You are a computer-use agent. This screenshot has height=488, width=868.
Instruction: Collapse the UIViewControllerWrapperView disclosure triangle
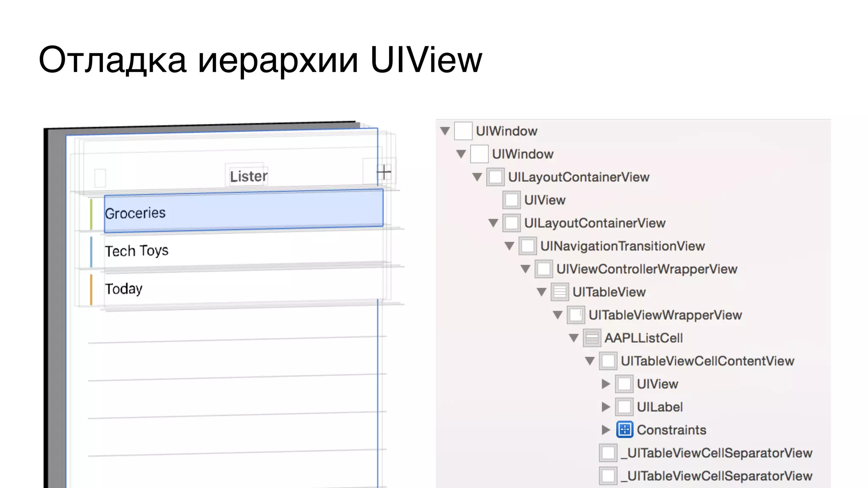(526, 269)
